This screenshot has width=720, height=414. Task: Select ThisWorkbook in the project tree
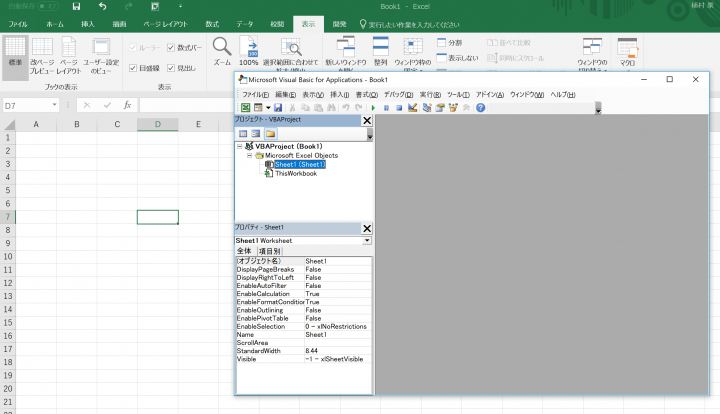click(296, 173)
